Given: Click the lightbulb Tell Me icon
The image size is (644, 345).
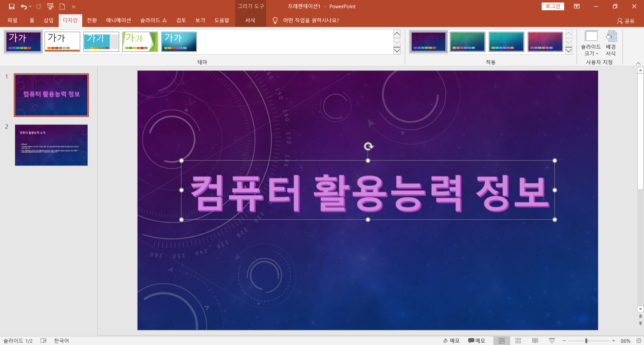Looking at the screenshot, I should [275, 20].
